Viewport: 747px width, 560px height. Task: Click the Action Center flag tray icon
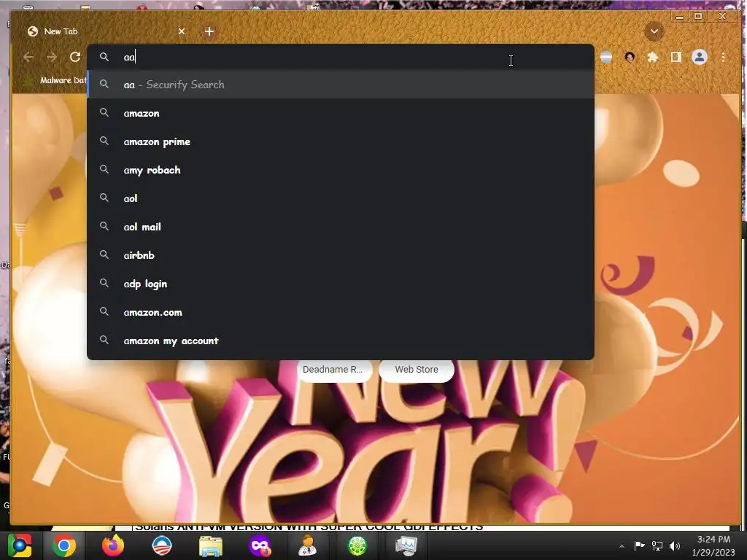[639, 545]
